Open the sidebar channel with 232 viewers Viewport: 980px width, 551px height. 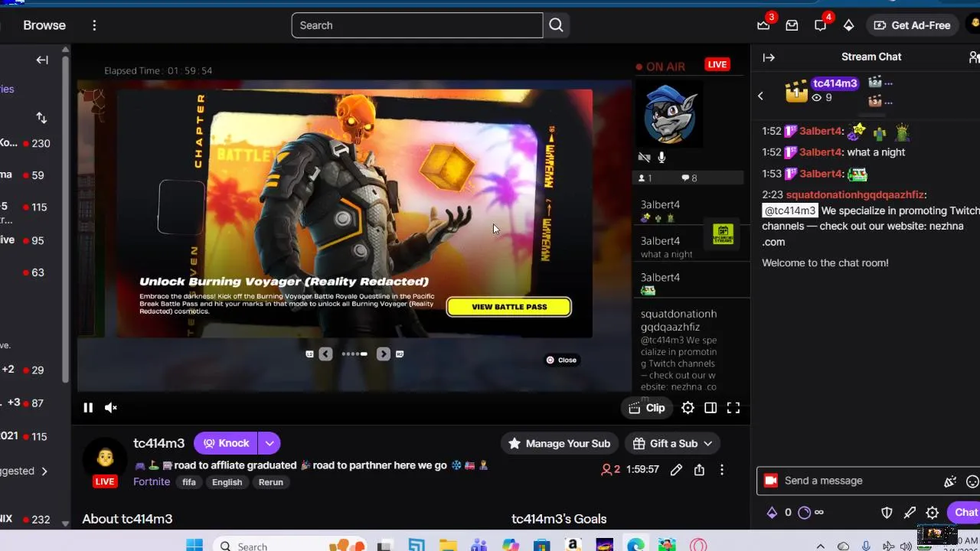(x=31, y=520)
